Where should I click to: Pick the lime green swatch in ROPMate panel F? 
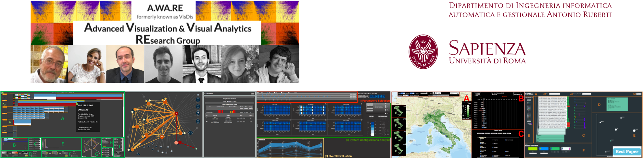pos(533,149)
